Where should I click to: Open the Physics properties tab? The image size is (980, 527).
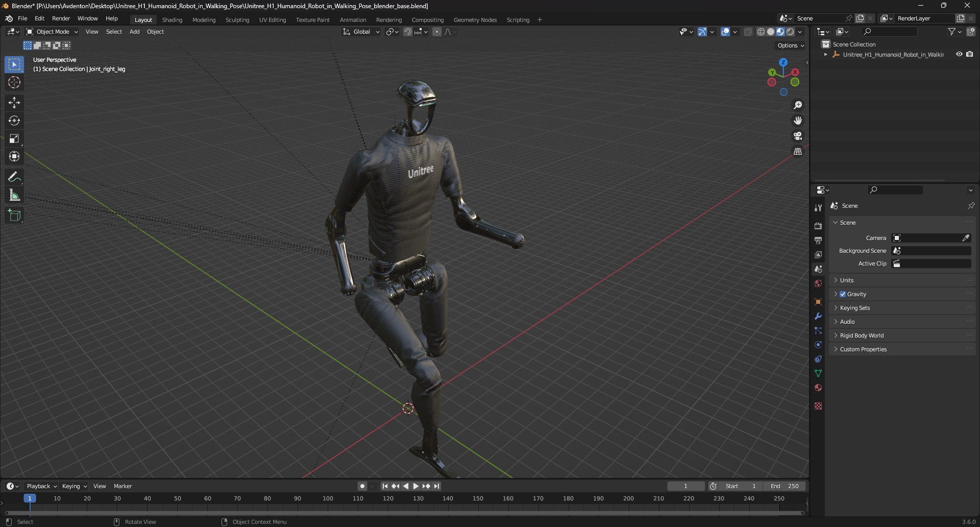[x=818, y=345]
